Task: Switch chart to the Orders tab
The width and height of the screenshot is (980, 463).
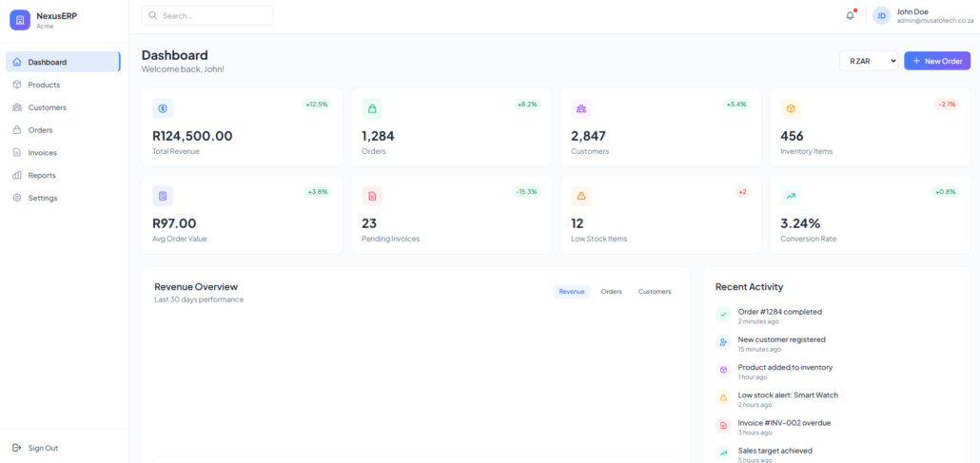Action: coord(612,292)
